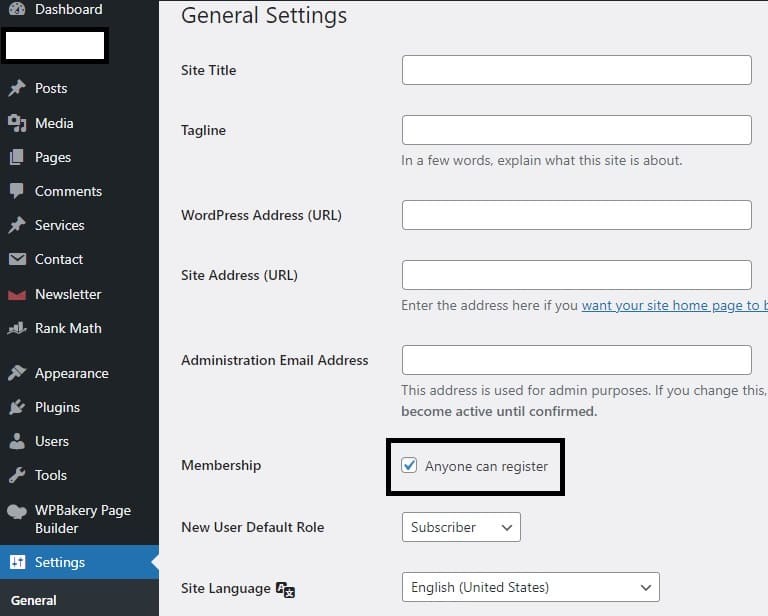Expand the Site Language dropdown
The width and height of the screenshot is (768, 616).
point(530,587)
